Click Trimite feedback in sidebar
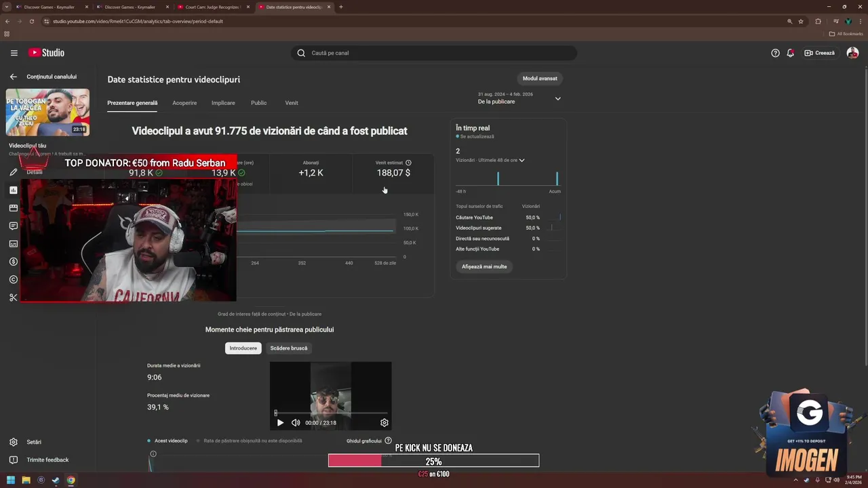 tap(47, 460)
